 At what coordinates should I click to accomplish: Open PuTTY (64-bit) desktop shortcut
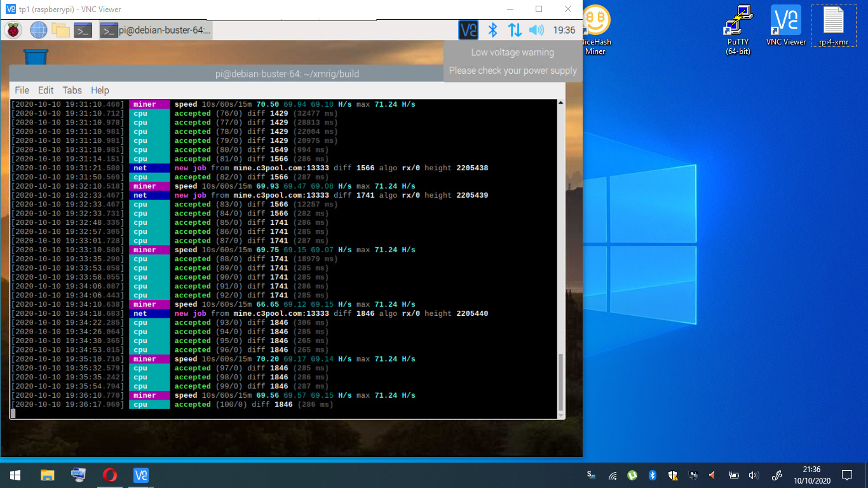point(738,30)
